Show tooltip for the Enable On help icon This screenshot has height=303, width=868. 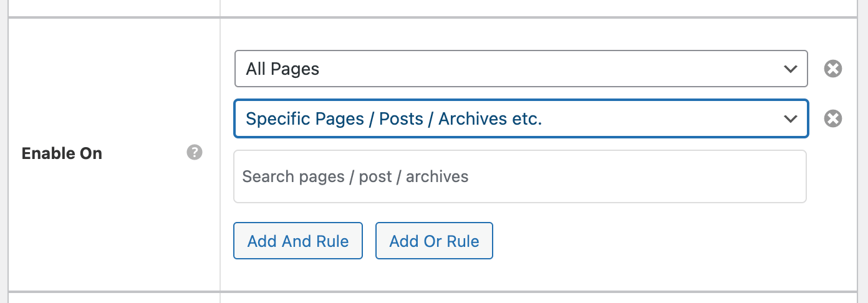coord(195,153)
